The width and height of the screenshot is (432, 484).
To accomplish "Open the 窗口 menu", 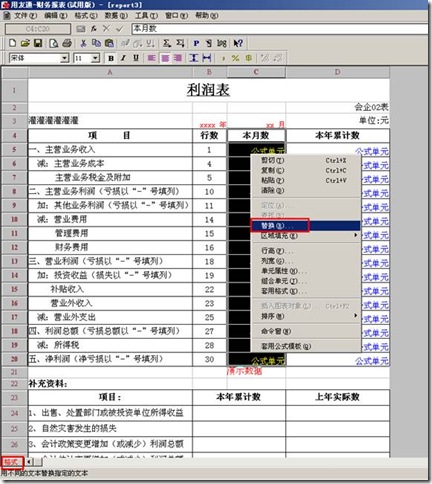I will 177,16.
